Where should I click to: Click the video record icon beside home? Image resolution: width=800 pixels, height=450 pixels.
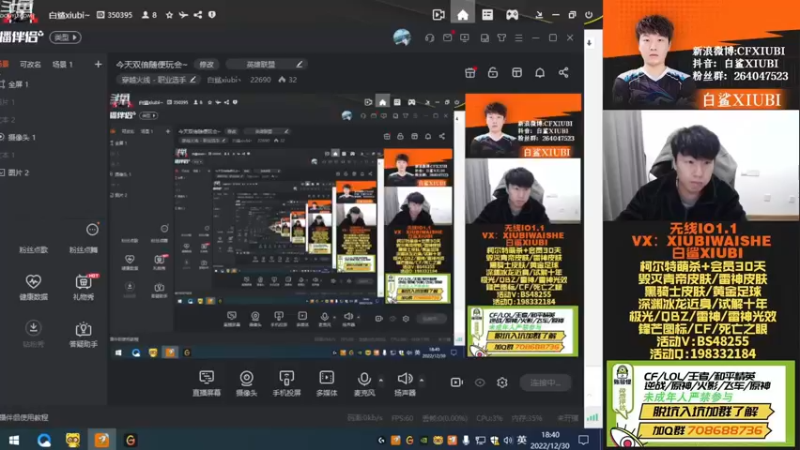[x=438, y=15]
